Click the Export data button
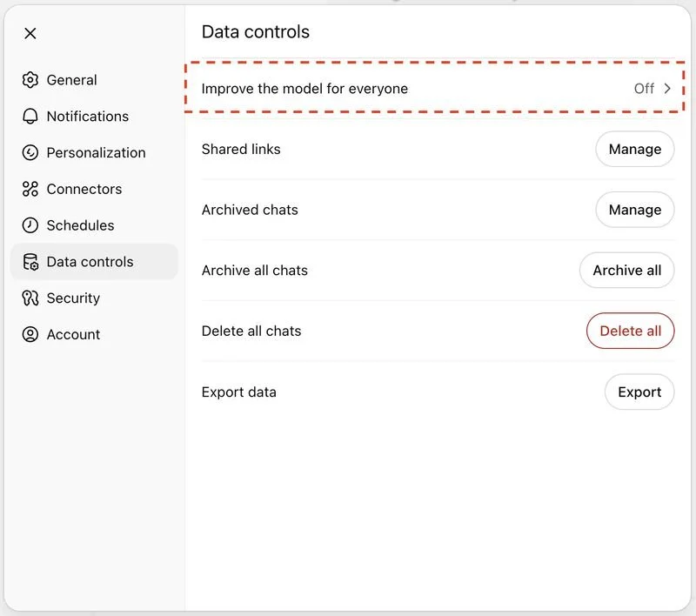 point(639,392)
